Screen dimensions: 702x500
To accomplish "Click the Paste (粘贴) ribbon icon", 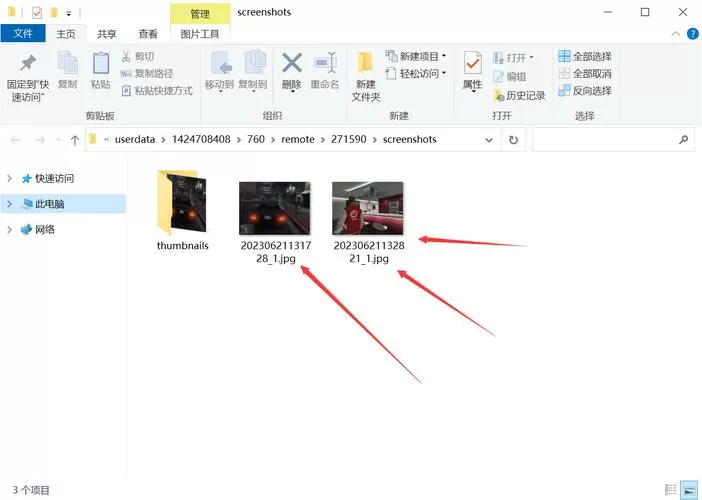I will tap(100, 64).
